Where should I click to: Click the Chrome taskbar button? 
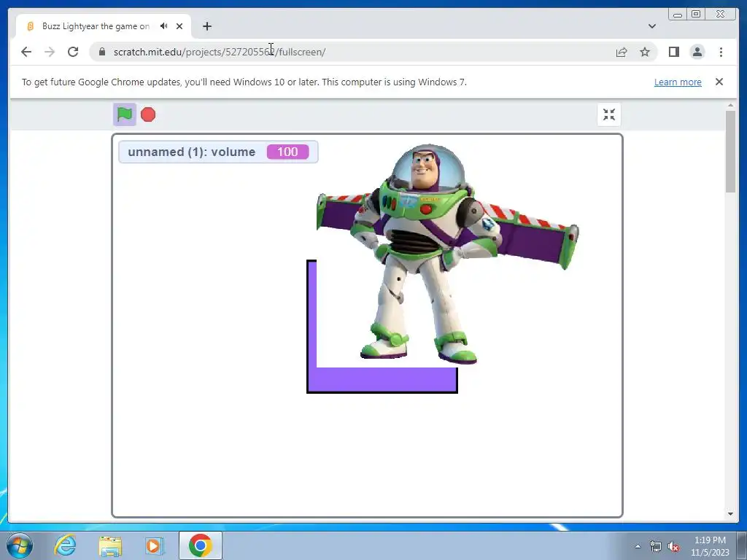(201, 545)
